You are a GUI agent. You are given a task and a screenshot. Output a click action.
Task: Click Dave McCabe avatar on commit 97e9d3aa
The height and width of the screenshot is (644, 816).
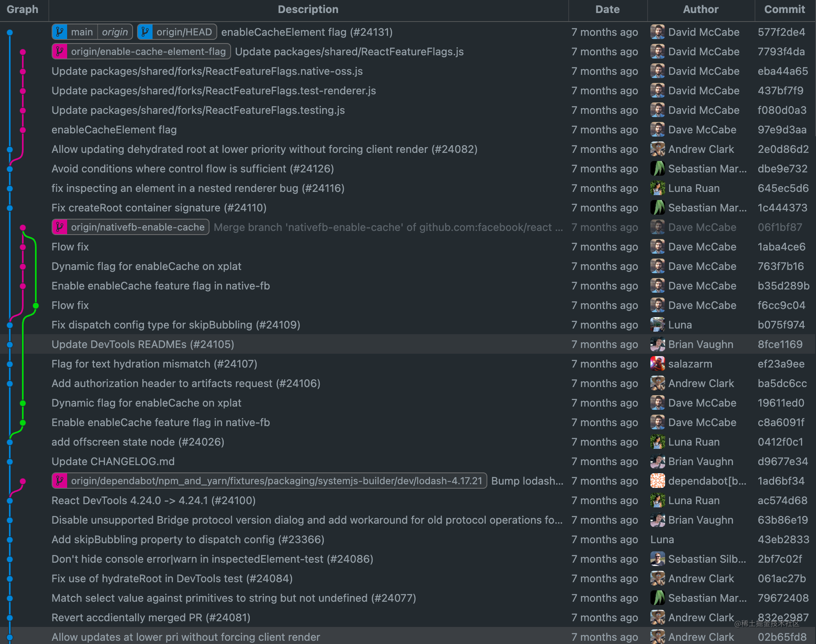[x=658, y=130]
